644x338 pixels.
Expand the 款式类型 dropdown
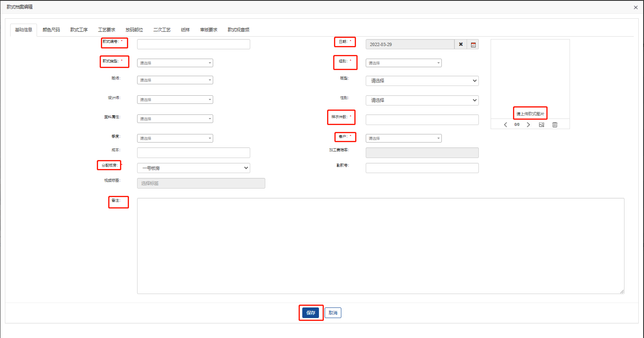pos(175,63)
